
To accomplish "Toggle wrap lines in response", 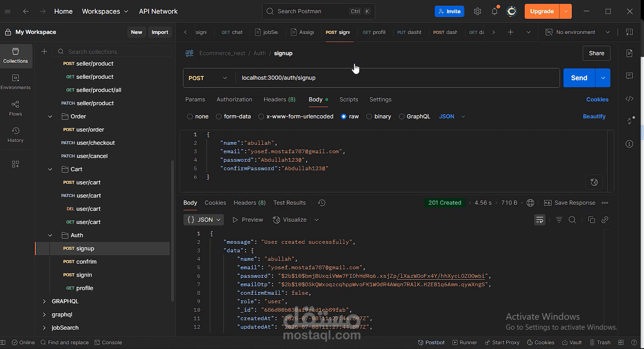I will (x=540, y=220).
